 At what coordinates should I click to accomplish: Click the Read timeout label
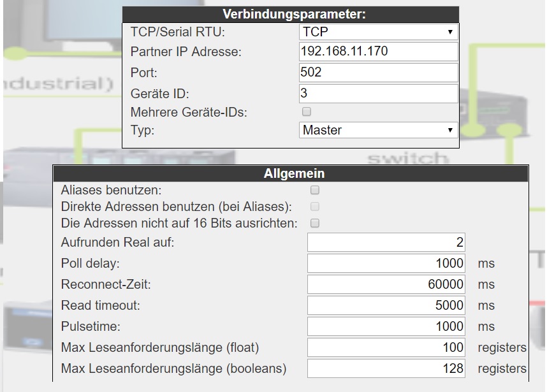pyautogui.click(x=101, y=305)
